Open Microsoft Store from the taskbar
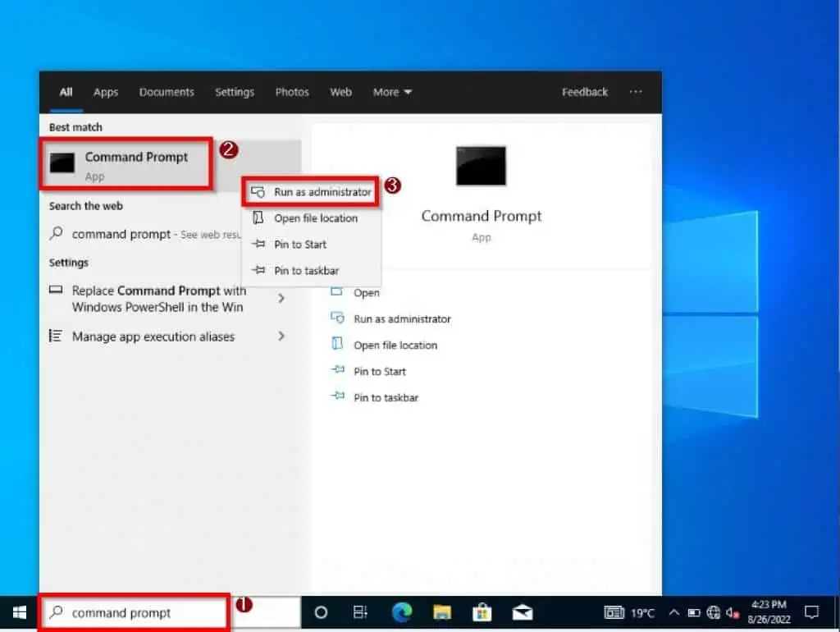This screenshot has width=840, height=632. click(x=482, y=612)
